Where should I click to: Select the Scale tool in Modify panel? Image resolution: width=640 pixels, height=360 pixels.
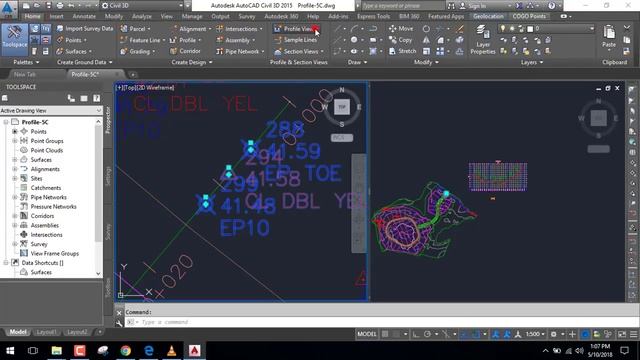coord(426,51)
